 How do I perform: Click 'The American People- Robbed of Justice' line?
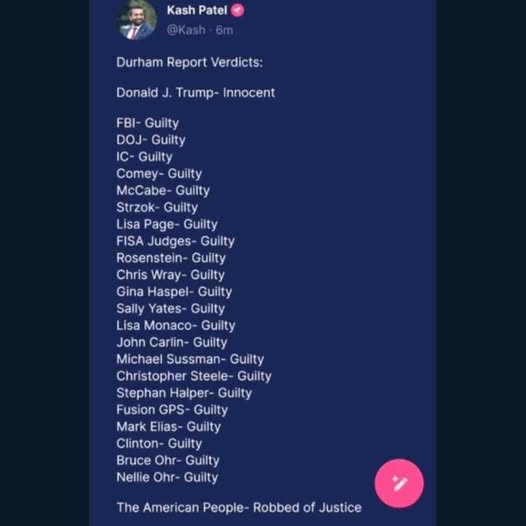[x=239, y=508]
